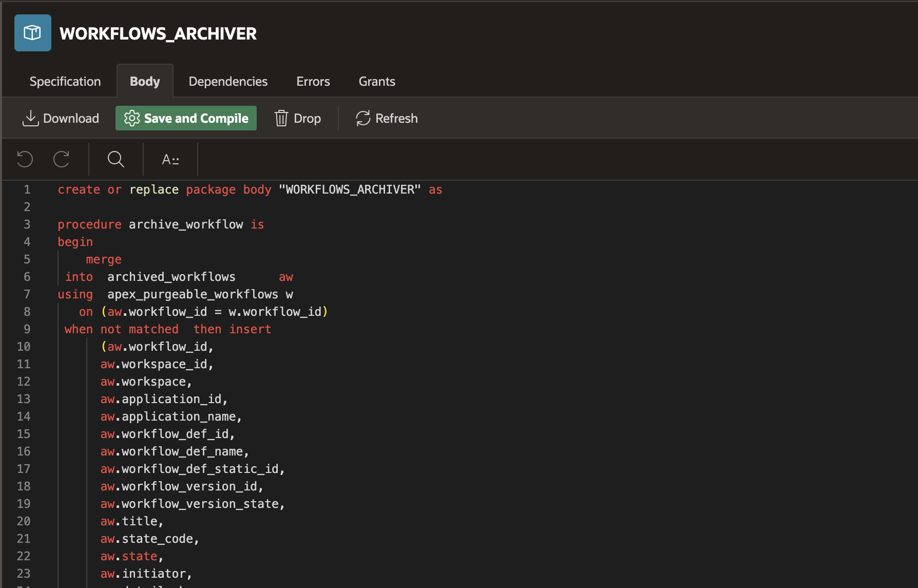The image size is (918, 588).
Task: Open the editor search magnifier
Action: coord(116,159)
